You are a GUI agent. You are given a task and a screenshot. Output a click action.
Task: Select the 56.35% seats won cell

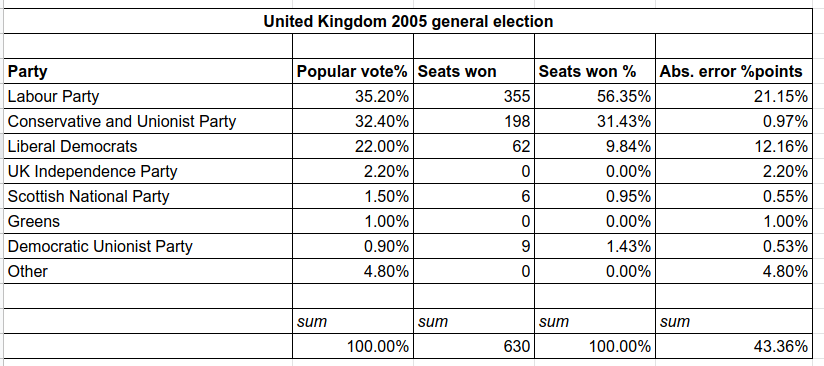pos(595,96)
